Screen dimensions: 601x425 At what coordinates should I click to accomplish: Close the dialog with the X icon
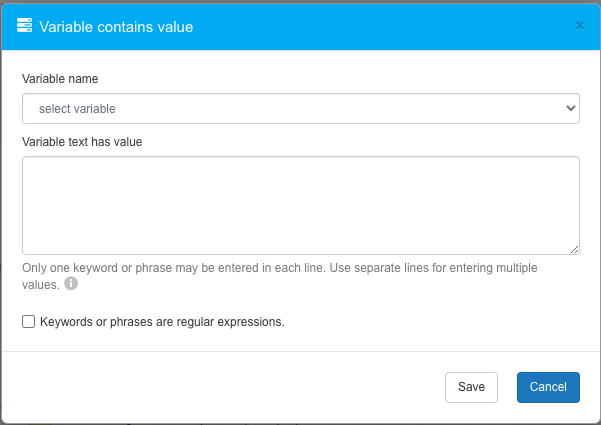(x=579, y=26)
